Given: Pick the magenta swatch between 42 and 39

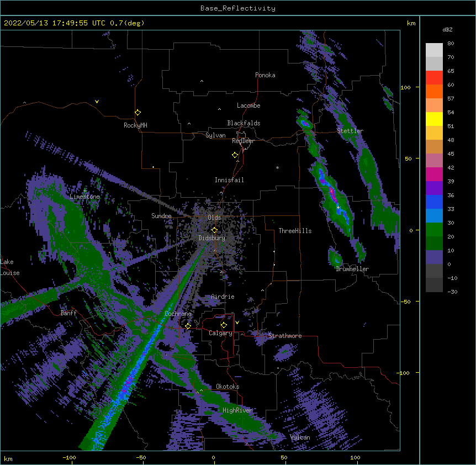Looking at the screenshot, I should click(434, 174).
